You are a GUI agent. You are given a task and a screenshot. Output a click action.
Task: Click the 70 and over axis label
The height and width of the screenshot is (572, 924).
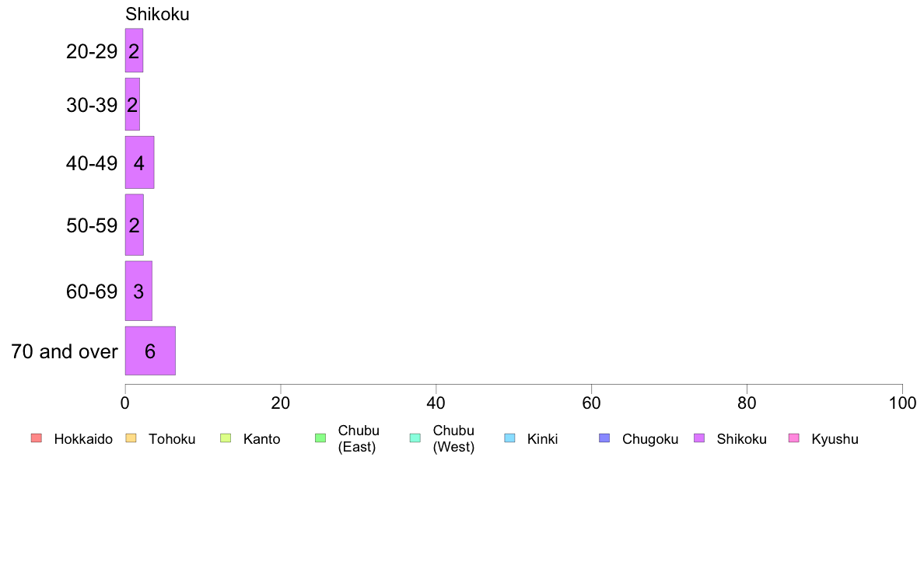pyautogui.click(x=65, y=352)
